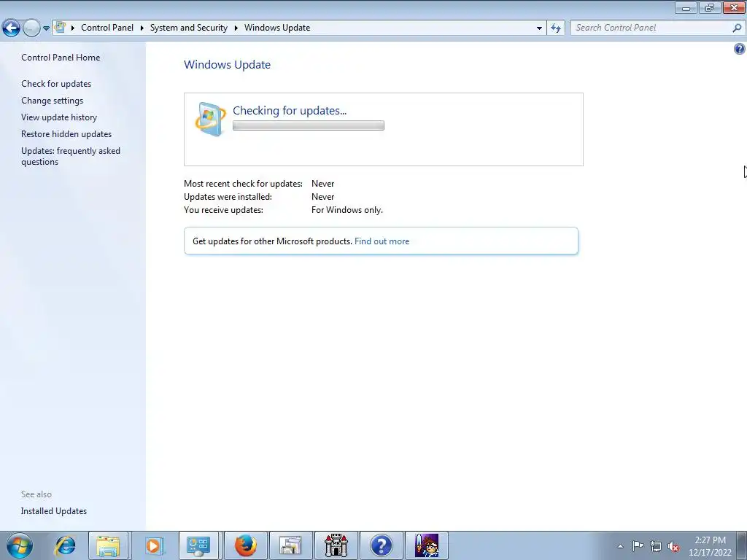747x560 pixels.
Task: Go back with the blue Back arrow
Action: 12,28
